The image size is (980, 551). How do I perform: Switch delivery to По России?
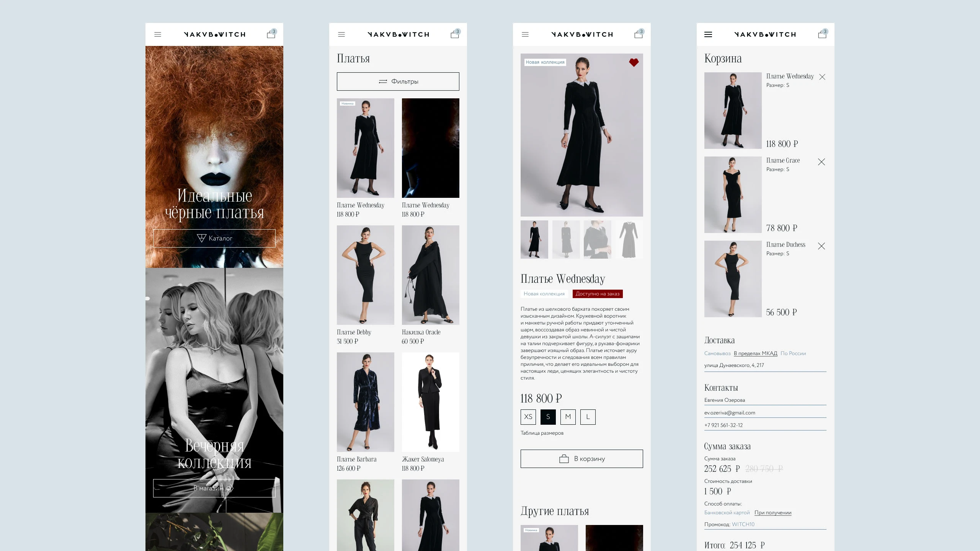click(x=793, y=353)
